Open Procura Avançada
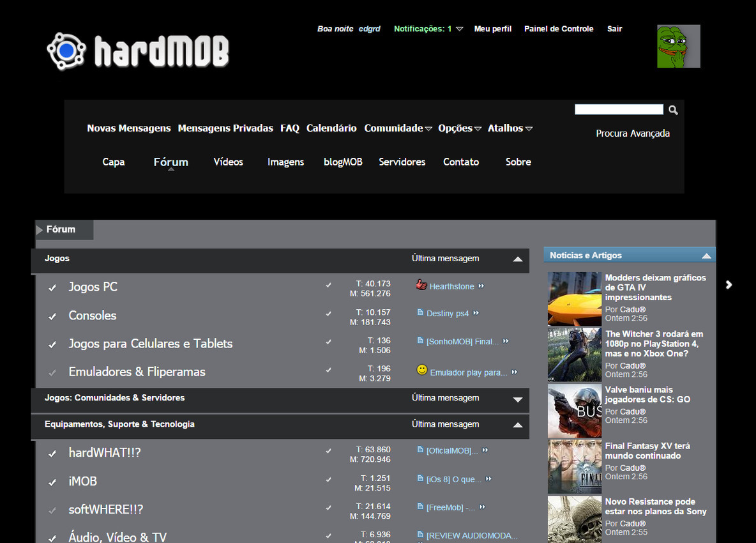 click(633, 134)
